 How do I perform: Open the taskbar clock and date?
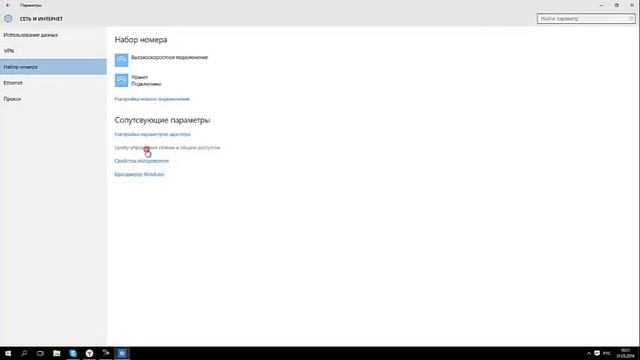click(625, 353)
